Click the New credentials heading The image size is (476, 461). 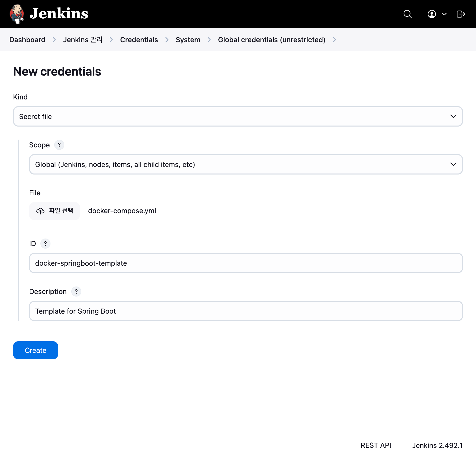57,72
